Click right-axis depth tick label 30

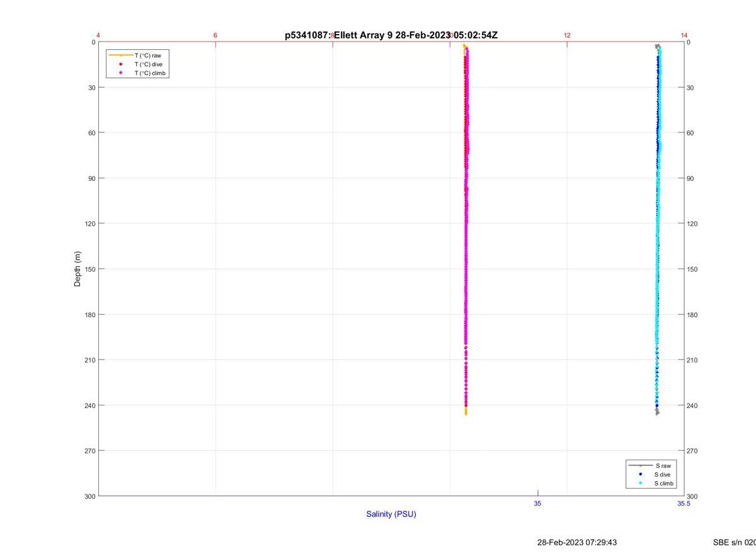pyautogui.click(x=690, y=88)
